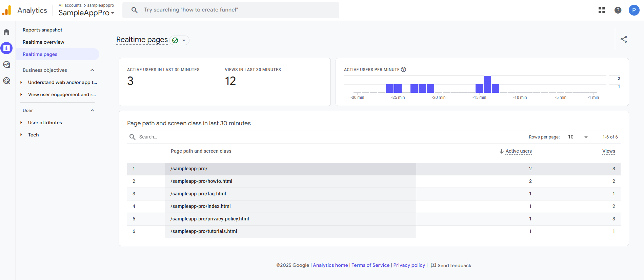Open the Google apps grid icon

click(602, 10)
